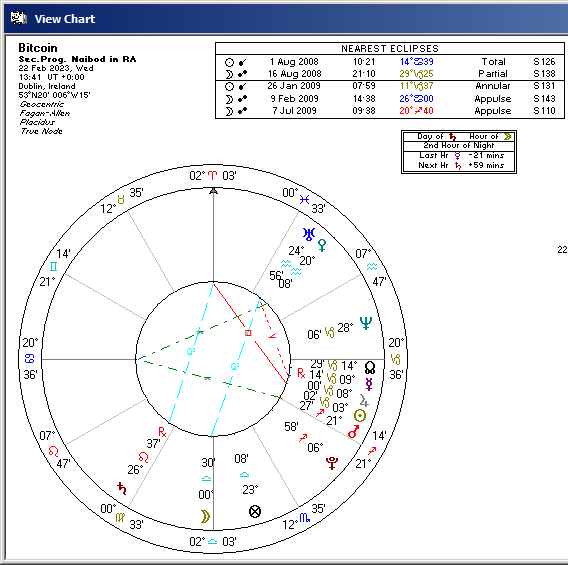This screenshot has width=568, height=565.
Task: Click the Part of Fortune symbol
Action: [x=255, y=511]
